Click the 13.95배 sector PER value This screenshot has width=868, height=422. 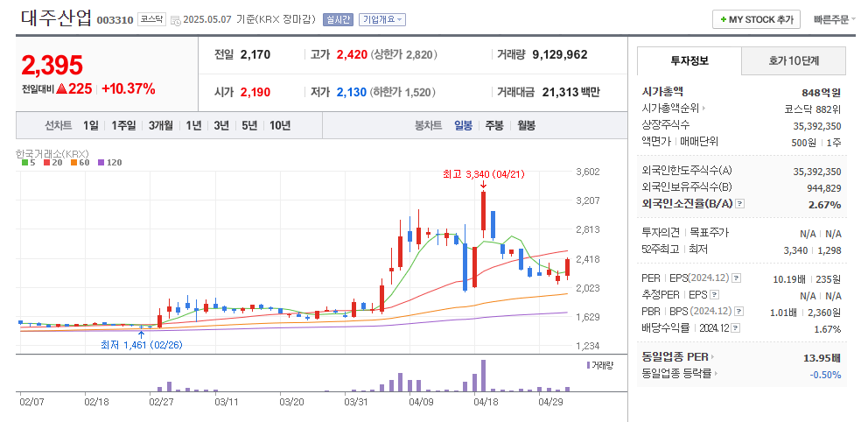(x=822, y=358)
